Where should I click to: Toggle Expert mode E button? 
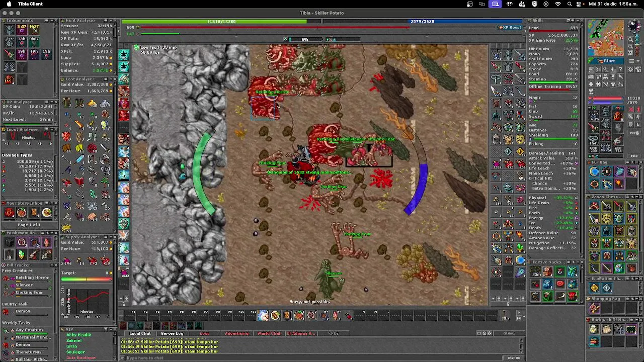pos(638,124)
